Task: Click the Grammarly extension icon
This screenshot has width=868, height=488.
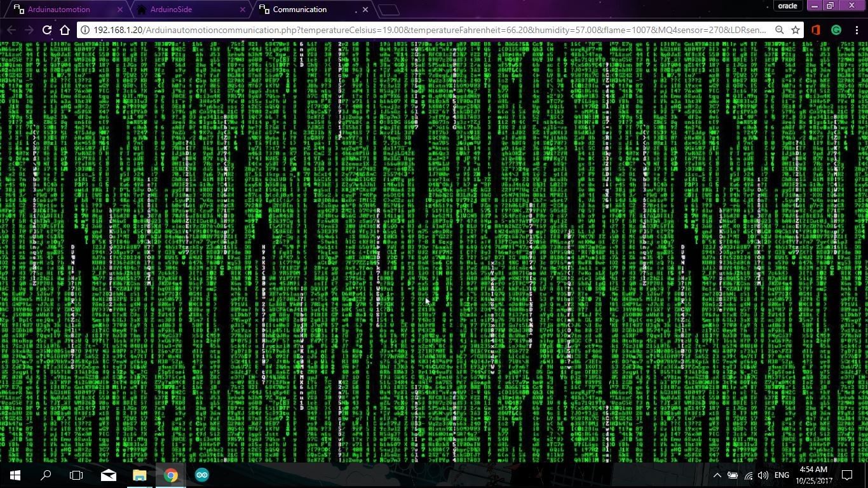Action: pyautogui.click(x=836, y=30)
